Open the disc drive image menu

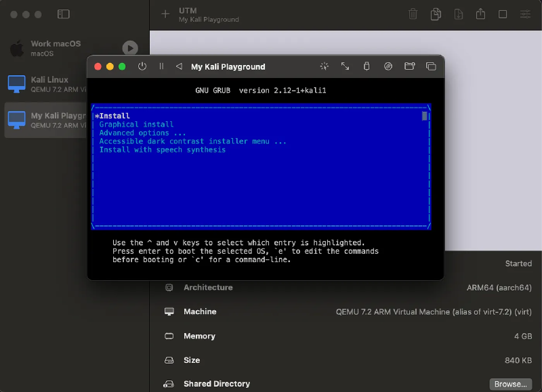[x=388, y=66]
